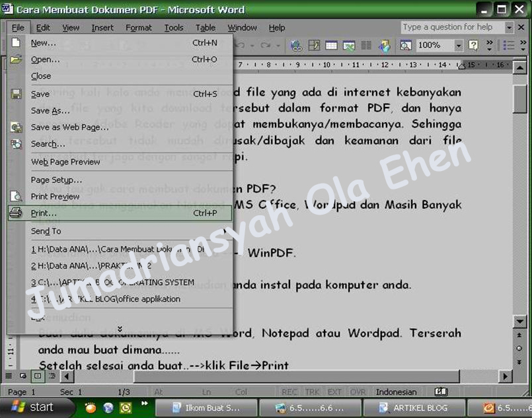The image size is (532, 418).
Task: Click the Insert Table icon
Action: click(x=331, y=45)
